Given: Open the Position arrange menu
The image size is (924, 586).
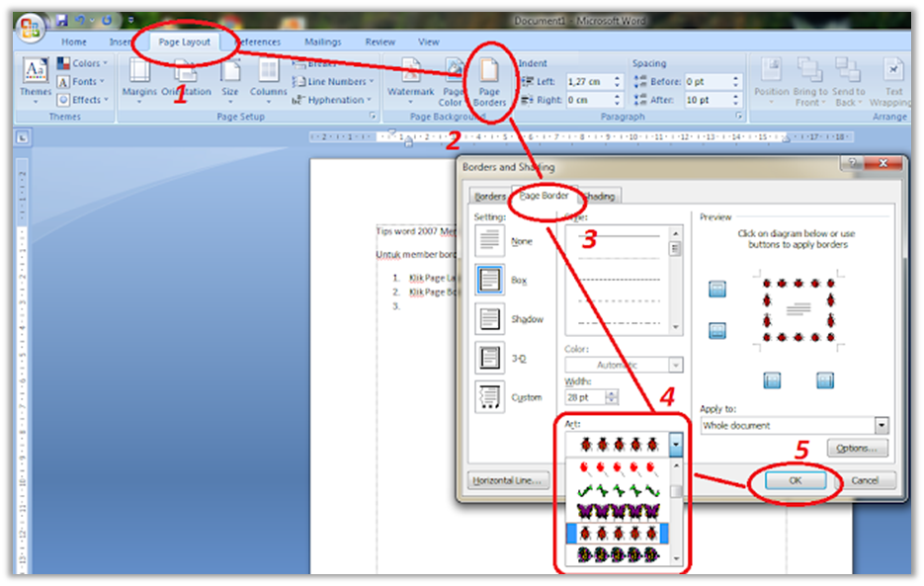Looking at the screenshot, I should [x=772, y=80].
